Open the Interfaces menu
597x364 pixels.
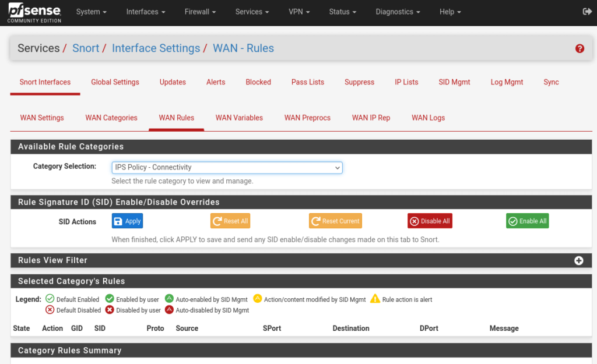point(146,12)
